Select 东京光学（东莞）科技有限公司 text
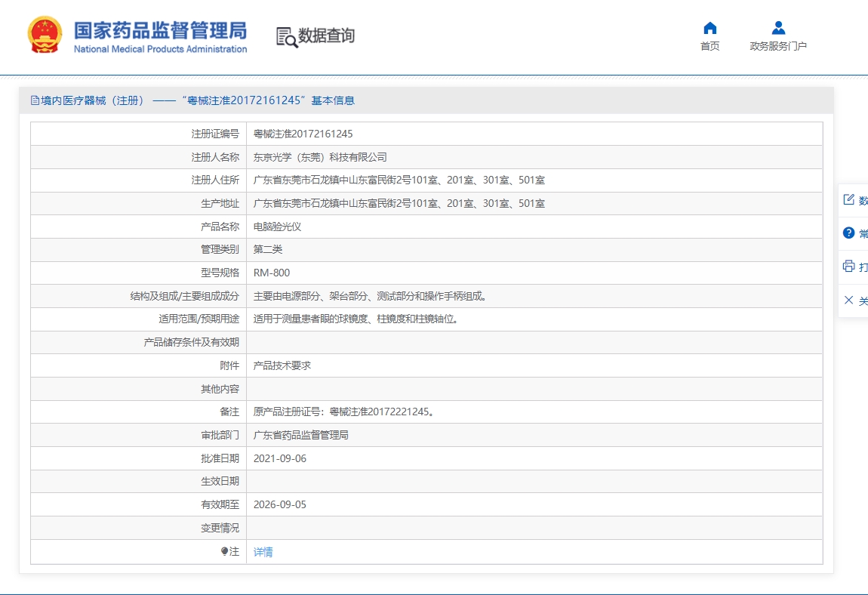Image resolution: width=868 pixels, height=595 pixels. (320, 157)
